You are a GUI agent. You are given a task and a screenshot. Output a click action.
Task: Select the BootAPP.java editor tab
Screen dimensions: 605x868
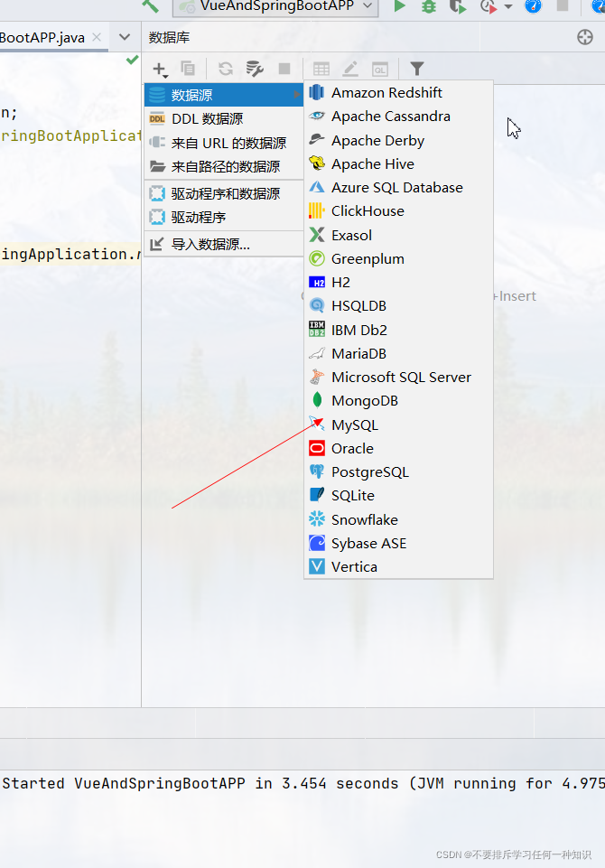point(43,38)
